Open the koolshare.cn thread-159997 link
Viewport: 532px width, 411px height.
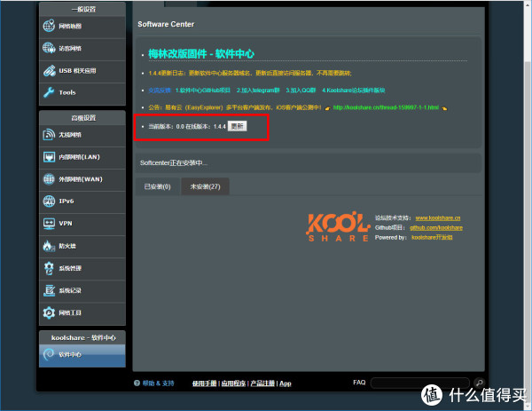tap(386, 107)
